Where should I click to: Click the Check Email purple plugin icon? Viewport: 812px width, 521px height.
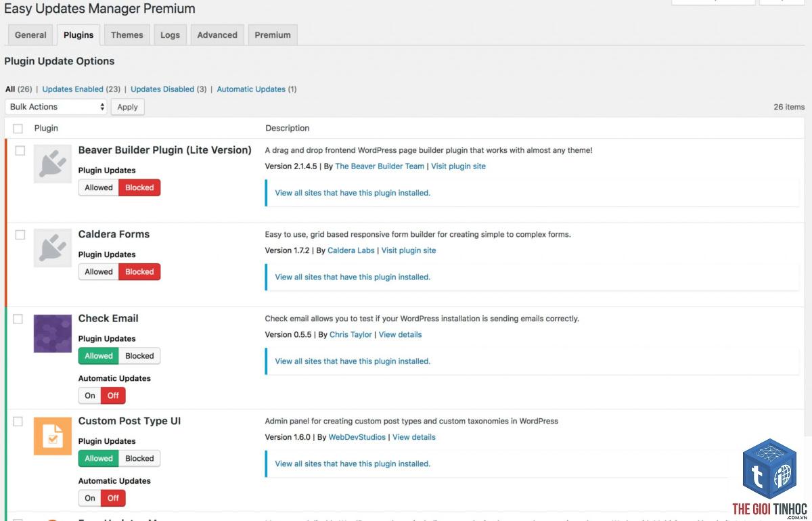point(53,334)
